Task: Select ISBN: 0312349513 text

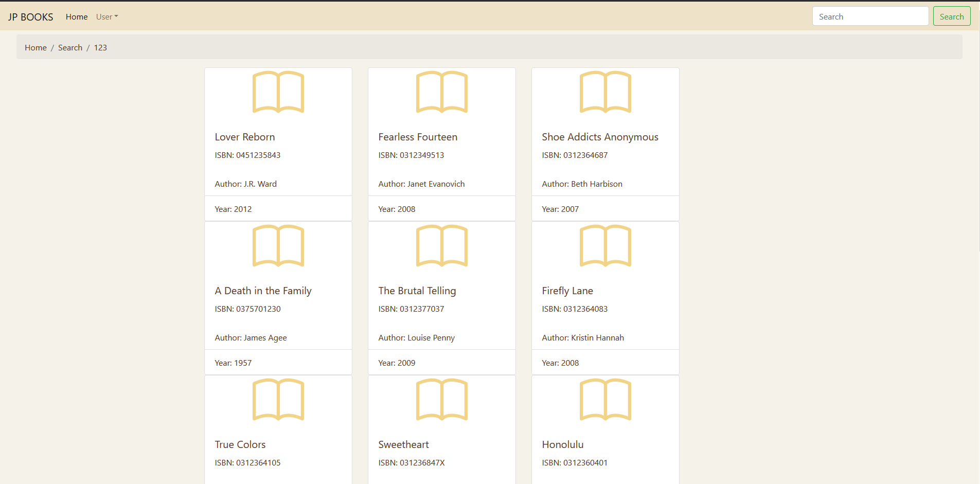Action: coord(411,155)
